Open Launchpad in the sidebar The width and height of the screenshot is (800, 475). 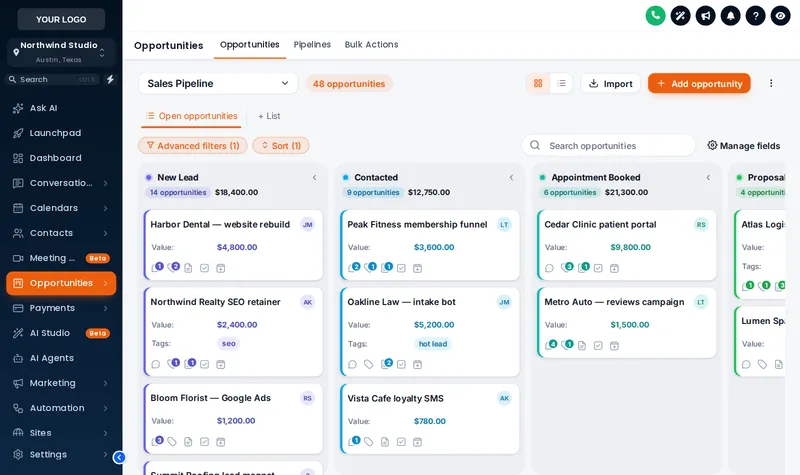61,133
